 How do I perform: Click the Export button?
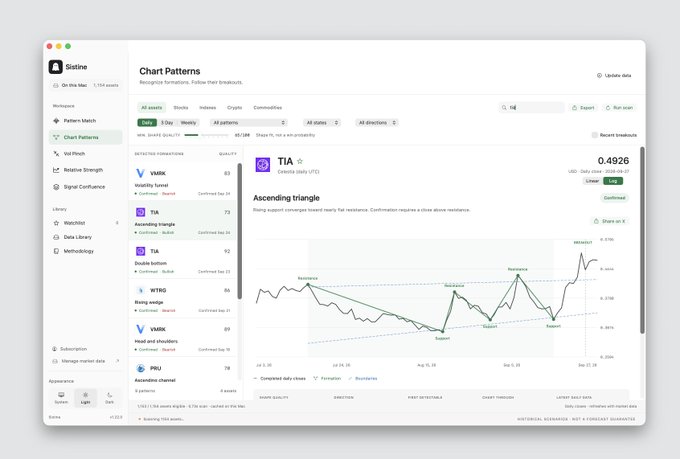[583, 108]
